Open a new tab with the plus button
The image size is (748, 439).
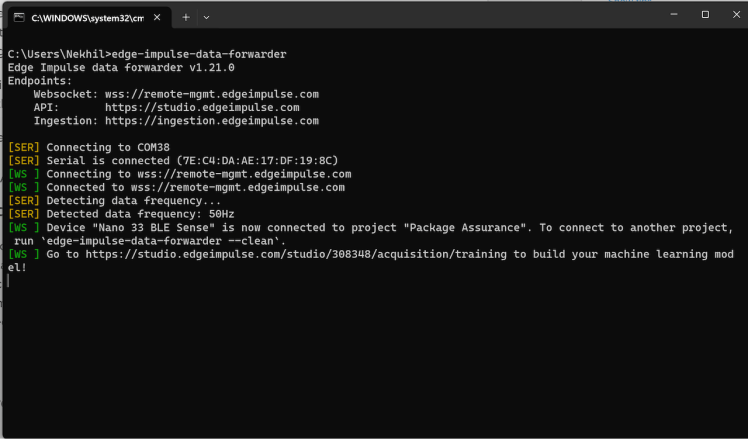(186, 17)
